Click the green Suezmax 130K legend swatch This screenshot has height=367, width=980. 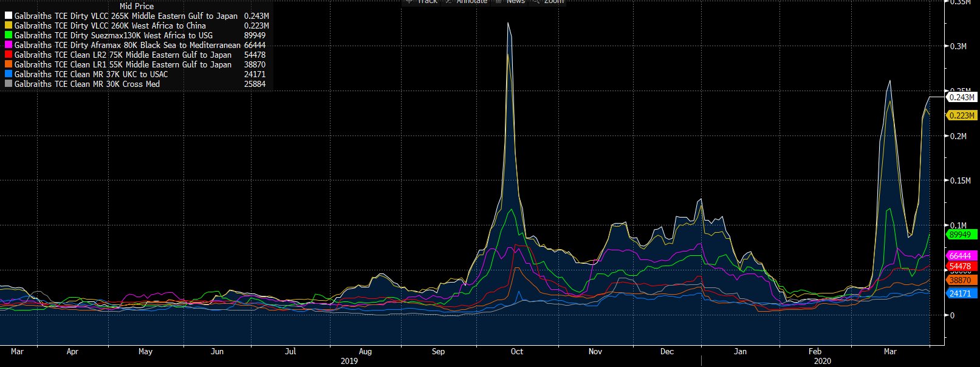[9, 36]
